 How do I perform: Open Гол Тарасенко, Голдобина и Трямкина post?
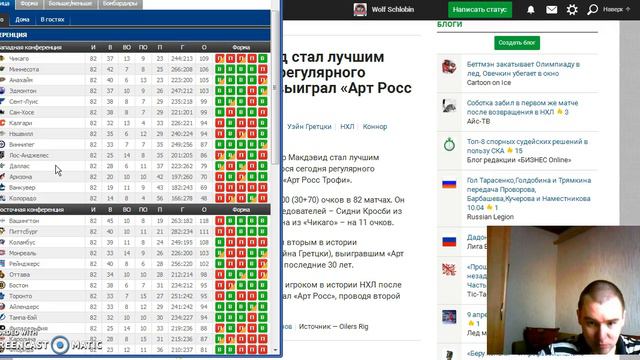(x=529, y=194)
